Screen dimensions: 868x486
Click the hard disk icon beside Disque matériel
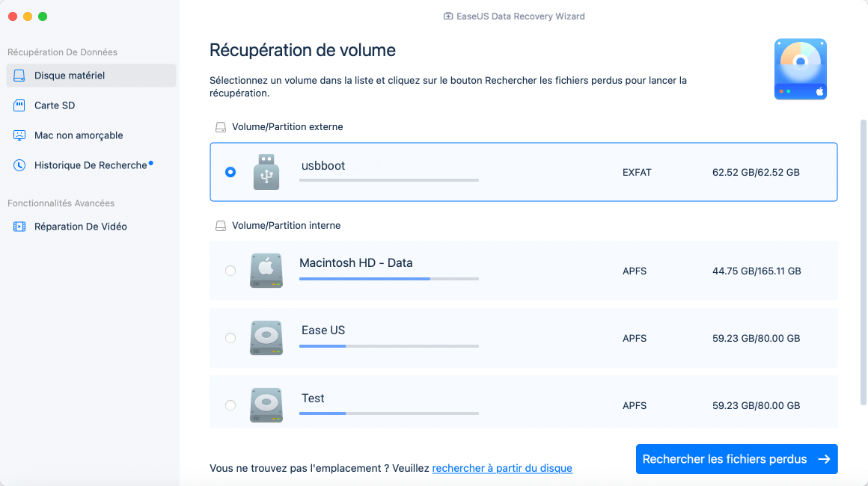click(x=19, y=76)
